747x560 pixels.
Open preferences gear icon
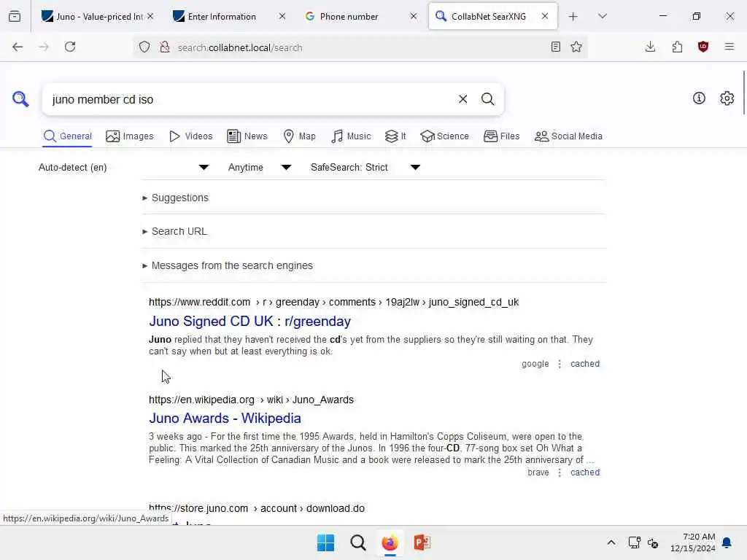click(727, 98)
